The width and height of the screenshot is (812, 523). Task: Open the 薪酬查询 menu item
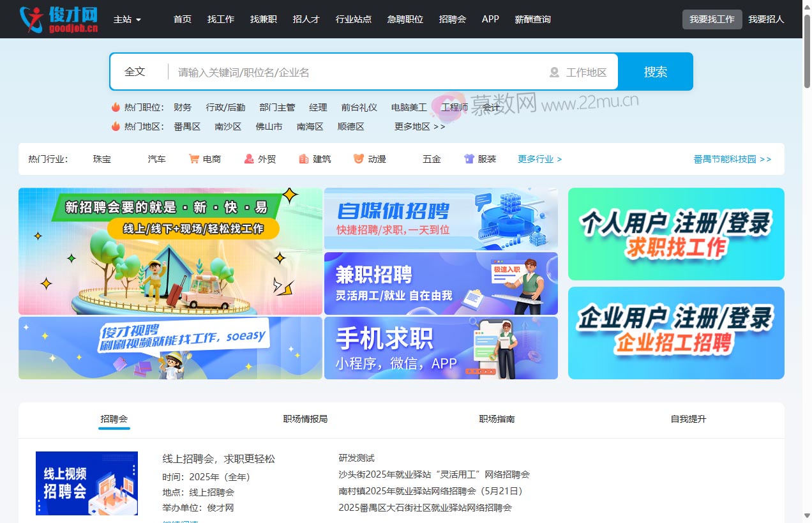click(532, 19)
